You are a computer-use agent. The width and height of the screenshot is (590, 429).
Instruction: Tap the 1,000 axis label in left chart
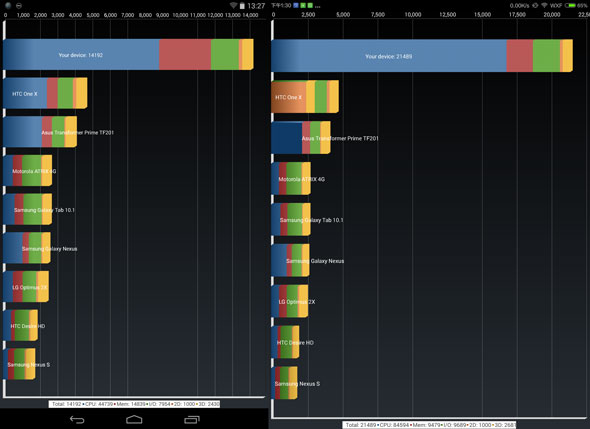point(23,15)
